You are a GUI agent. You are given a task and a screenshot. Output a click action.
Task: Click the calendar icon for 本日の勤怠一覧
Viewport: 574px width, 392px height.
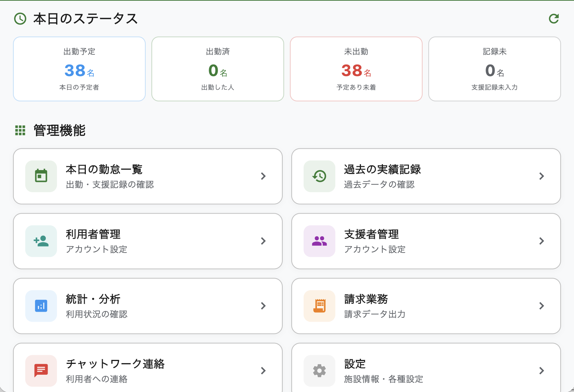pyautogui.click(x=41, y=176)
